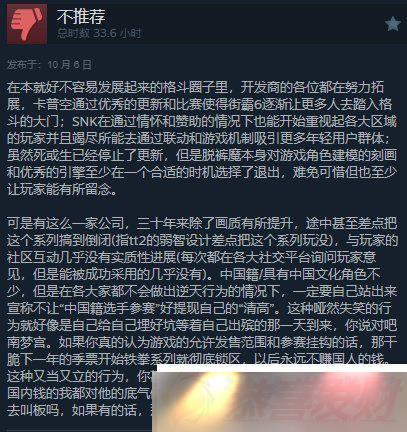Click the 总时数 33.6 小时 playtime text

[x=99, y=33]
